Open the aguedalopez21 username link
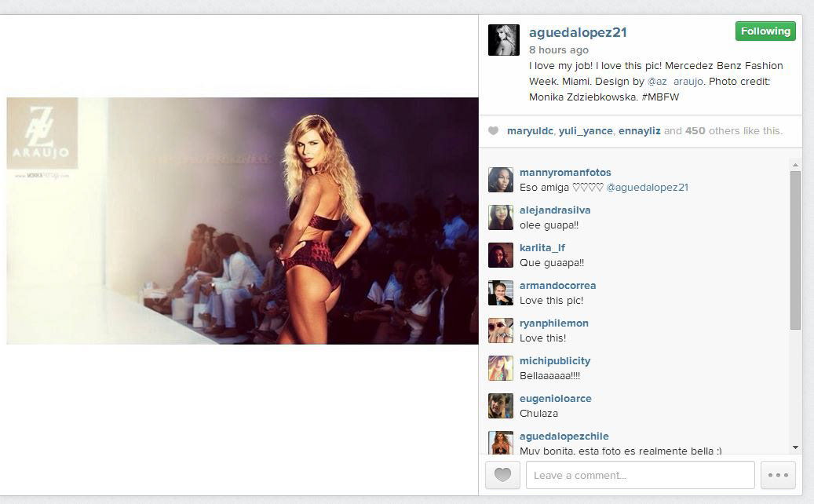The width and height of the screenshot is (814, 504). pyautogui.click(x=578, y=32)
